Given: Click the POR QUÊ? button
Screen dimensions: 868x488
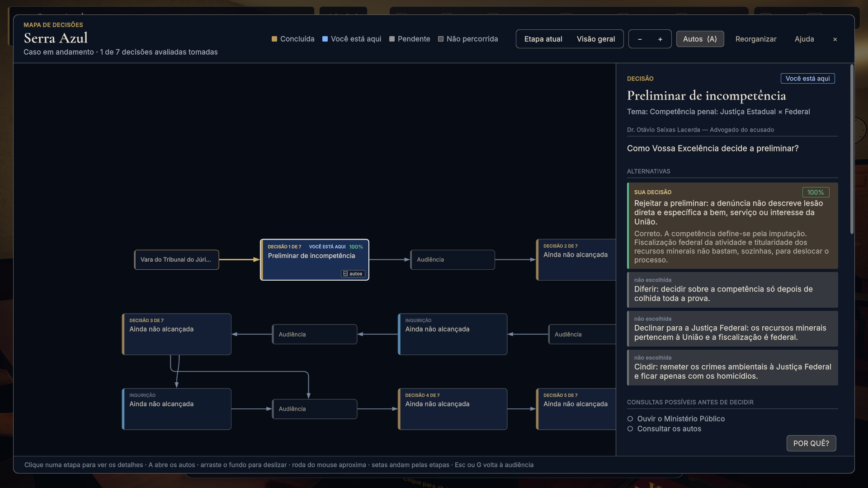Looking at the screenshot, I should click(x=811, y=443).
